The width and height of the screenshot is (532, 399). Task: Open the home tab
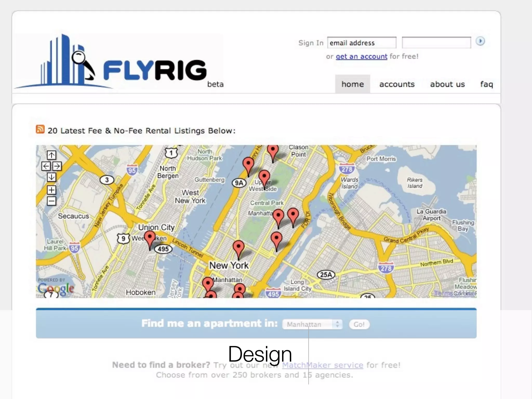pyautogui.click(x=353, y=84)
